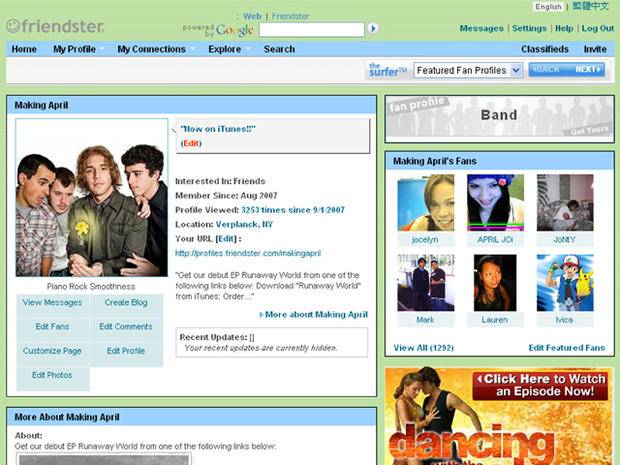Expand the My Connections menu
Image resolution: width=620 pixels, height=465 pixels.
click(155, 49)
